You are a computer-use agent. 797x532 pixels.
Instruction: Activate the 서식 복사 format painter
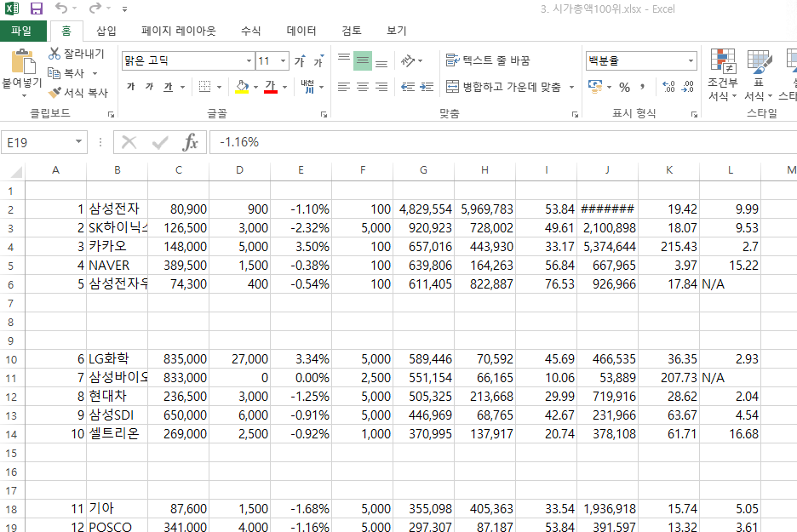click(x=78, y=93)
